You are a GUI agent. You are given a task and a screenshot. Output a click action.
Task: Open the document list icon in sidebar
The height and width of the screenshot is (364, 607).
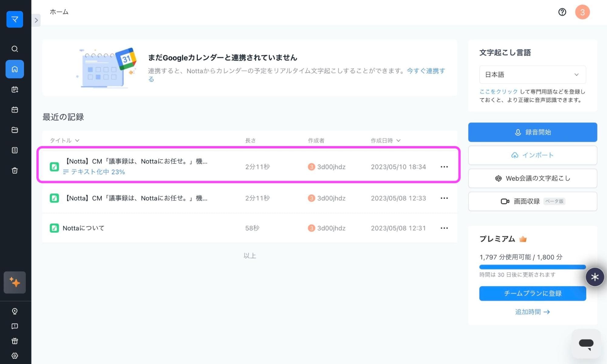click(x=15, y=150)
